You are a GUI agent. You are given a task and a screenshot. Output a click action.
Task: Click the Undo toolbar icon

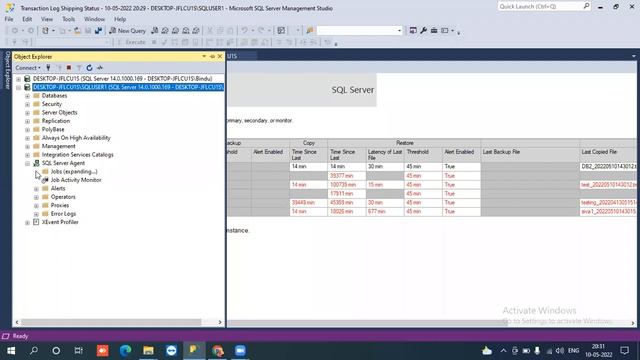[x=244, y=31]
